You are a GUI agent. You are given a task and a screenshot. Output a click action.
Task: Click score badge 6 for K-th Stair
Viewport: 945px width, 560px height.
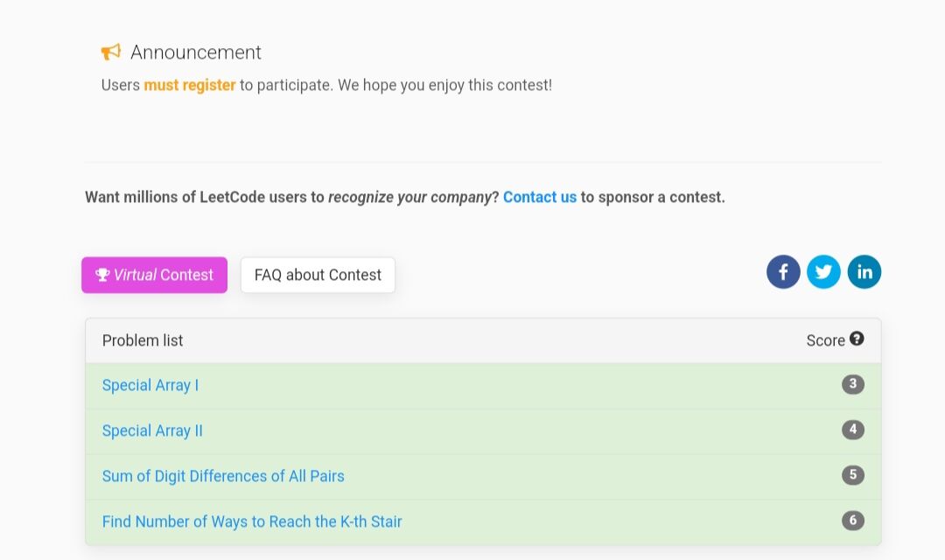pos(853,521)
